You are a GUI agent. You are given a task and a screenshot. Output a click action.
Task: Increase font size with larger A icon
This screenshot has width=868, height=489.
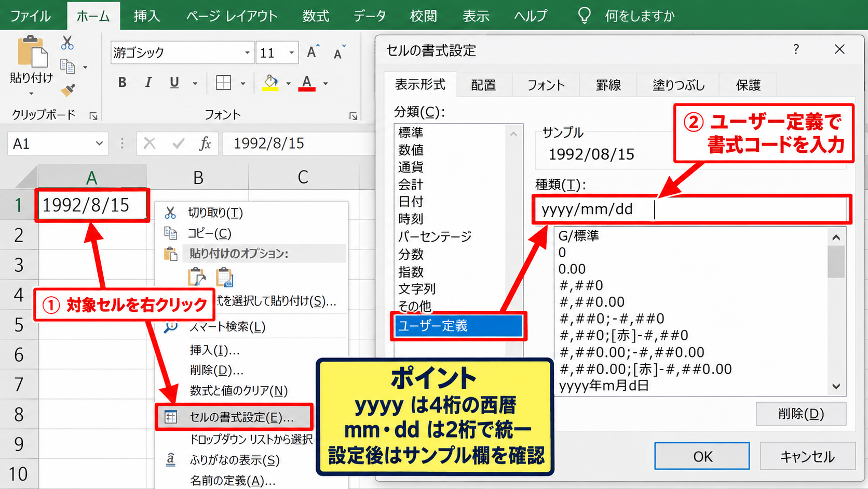pos(313,52)
